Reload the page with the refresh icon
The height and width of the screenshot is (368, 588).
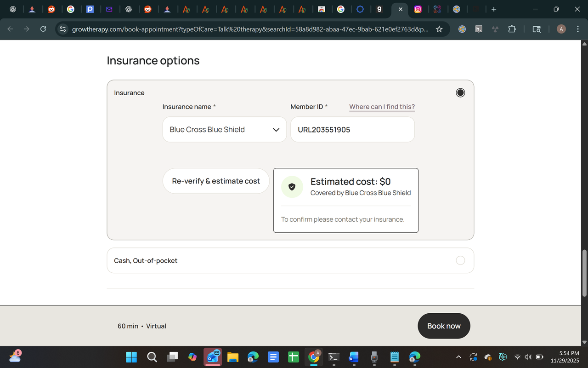[x=43, y=29]
